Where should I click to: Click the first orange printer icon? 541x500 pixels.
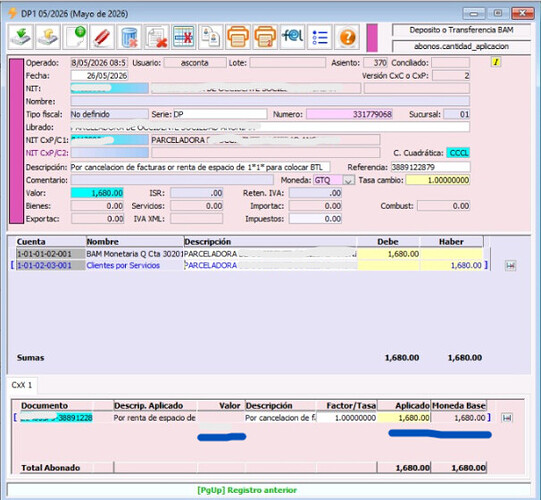[x=238, y=36]
